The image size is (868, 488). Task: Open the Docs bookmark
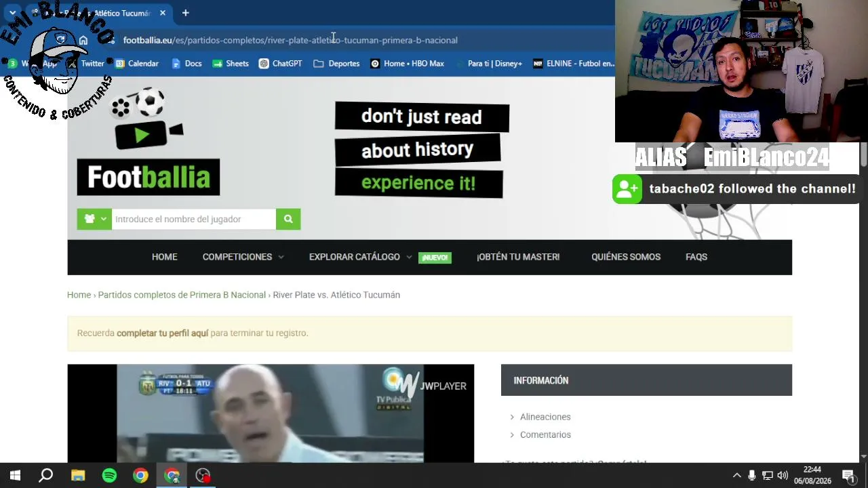click(186, 64)
